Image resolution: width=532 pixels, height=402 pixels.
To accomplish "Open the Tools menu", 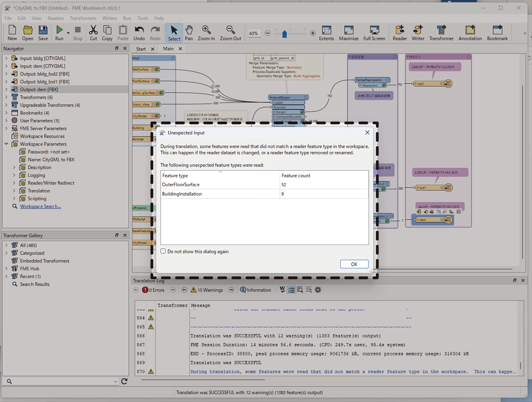I will click(143, 18).
